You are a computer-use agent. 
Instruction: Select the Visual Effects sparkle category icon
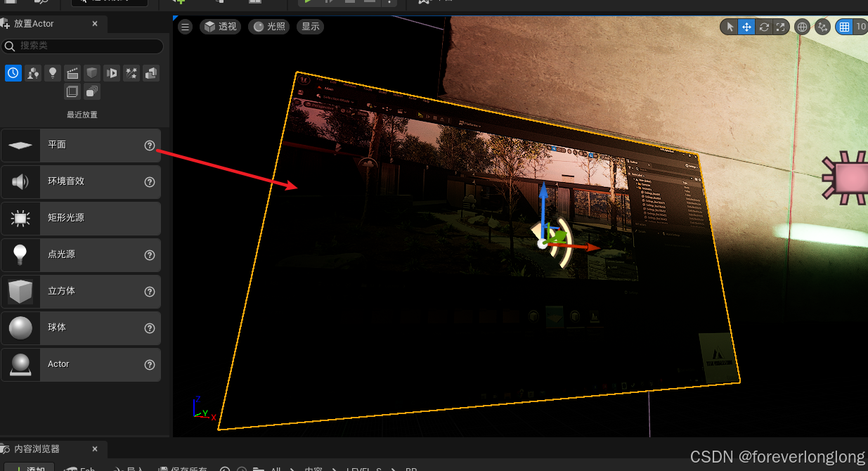(131, 73)
